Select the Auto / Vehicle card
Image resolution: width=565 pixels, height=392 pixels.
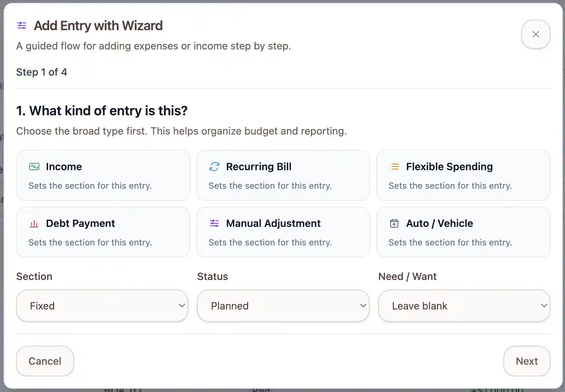pos(463,232)
